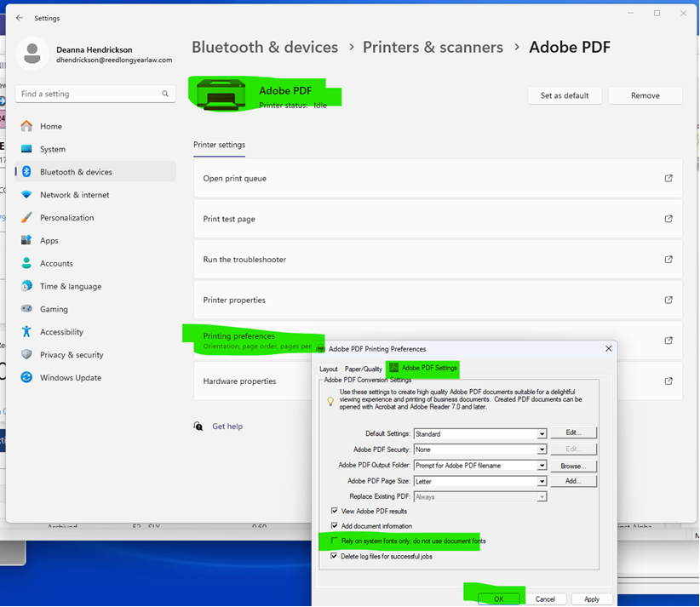
Task: Click OK to apply printing preferences
Action: click(x=499, y=598)
